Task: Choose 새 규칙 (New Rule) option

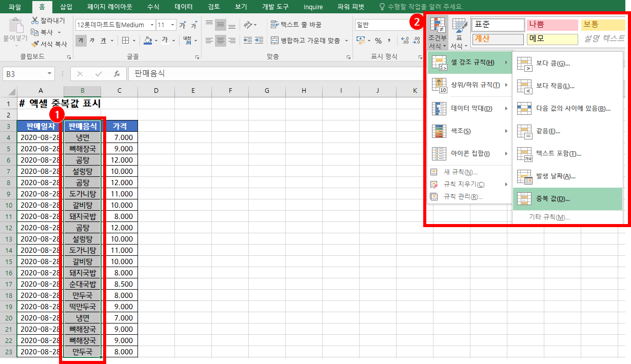Action: tap(469, 172)
